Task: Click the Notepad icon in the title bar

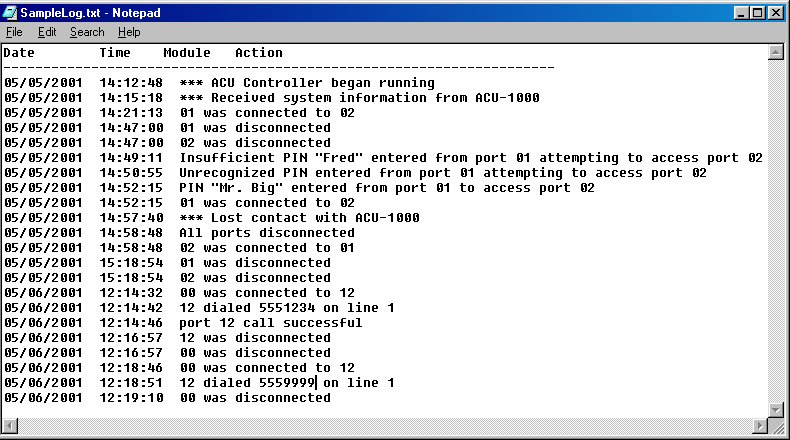Action: pyautogui.click(x=12, y=13)
